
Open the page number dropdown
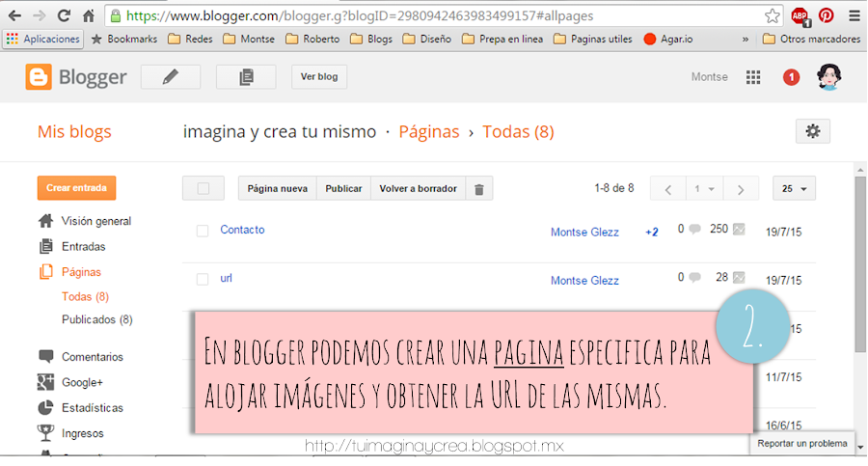click(x=704, y=189)
